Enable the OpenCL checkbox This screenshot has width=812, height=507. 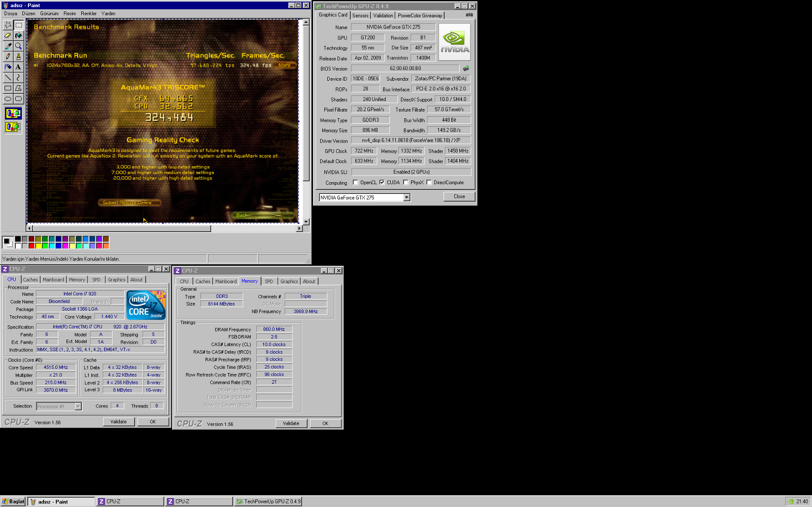point(355,183)
